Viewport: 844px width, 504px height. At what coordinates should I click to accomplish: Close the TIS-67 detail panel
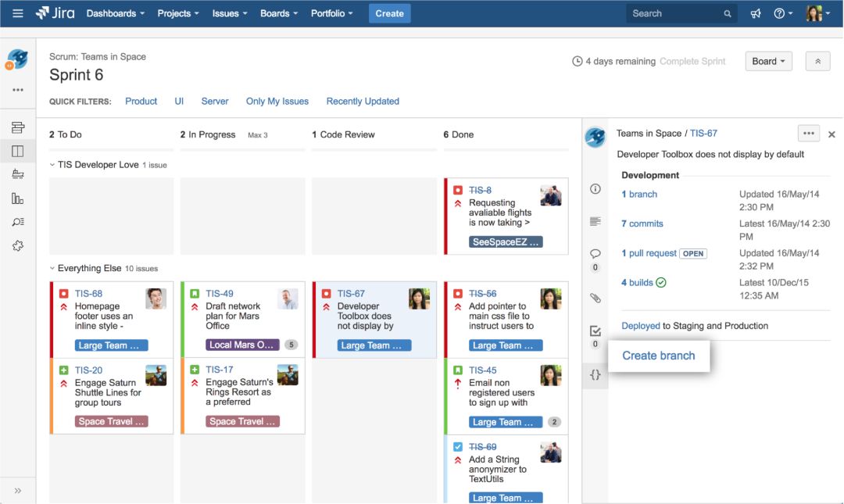(831, 134)
